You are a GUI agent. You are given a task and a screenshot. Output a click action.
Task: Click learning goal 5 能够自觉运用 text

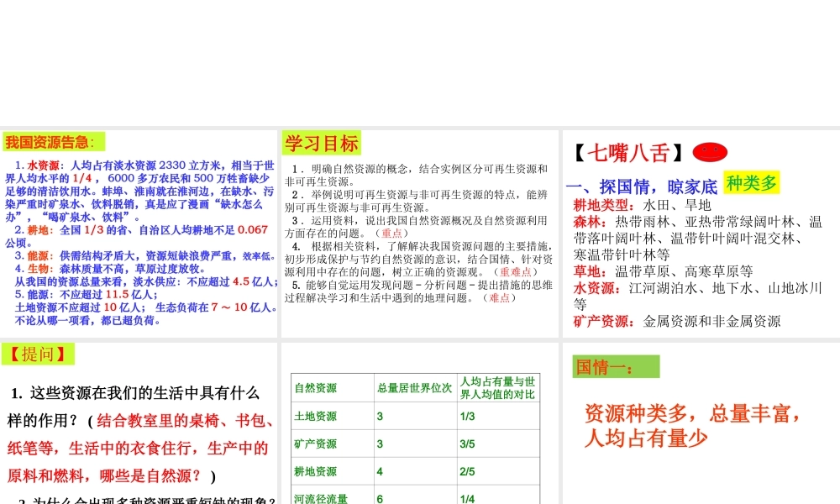tap(418, 291)
